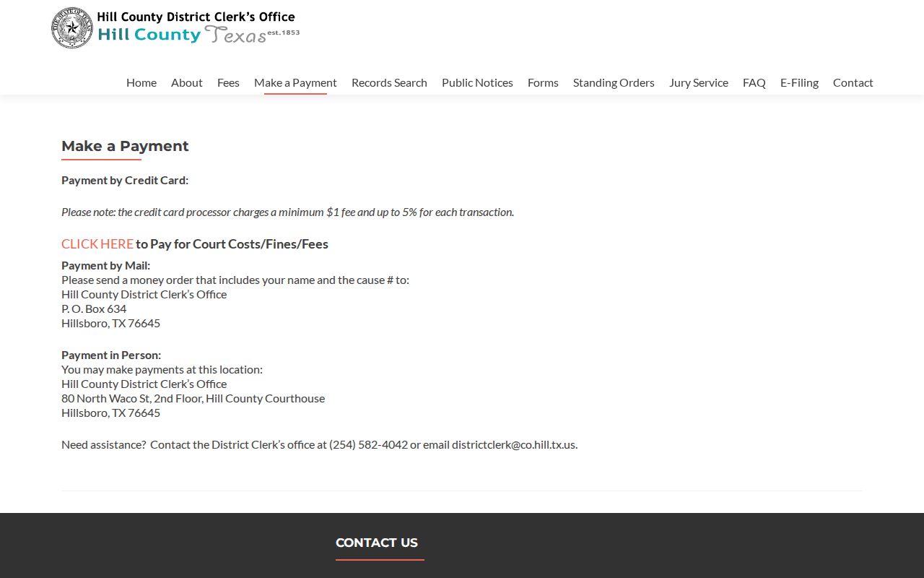The width and height of the screenshot is (924, 578).
Task: Go to Standing Orders
Action: pos(614,82)
